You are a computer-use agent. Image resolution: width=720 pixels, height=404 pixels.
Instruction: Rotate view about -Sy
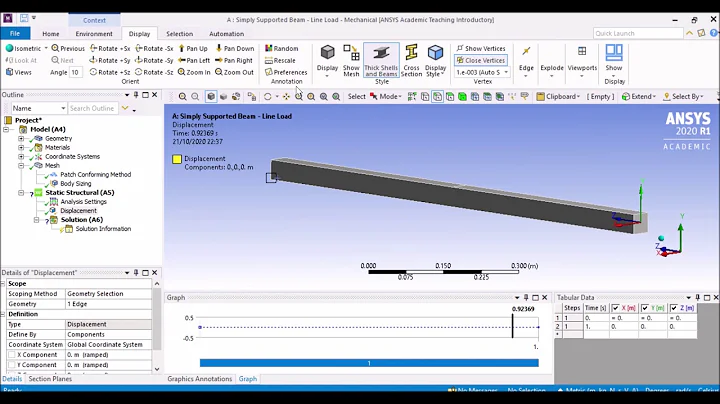[x=154, y=60]
